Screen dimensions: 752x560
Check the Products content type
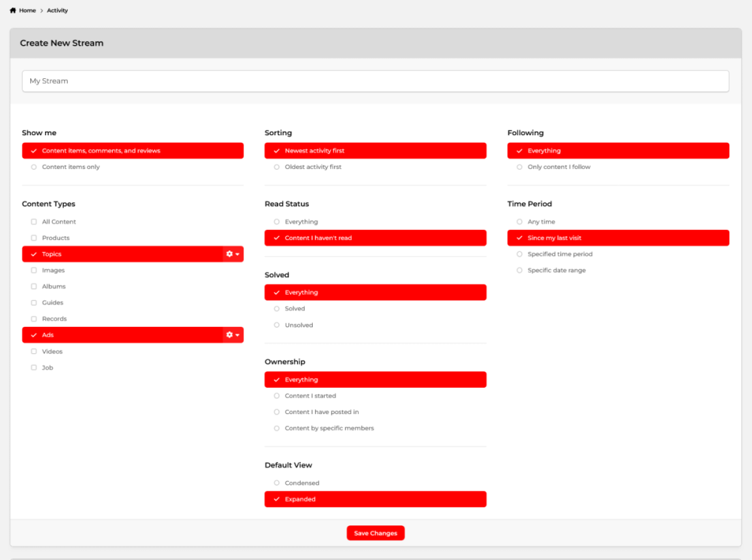(x=33, y=238)
